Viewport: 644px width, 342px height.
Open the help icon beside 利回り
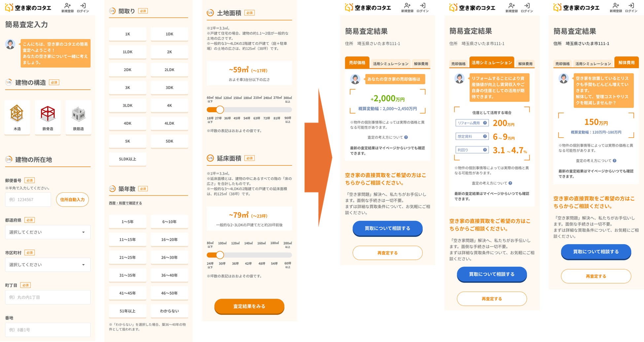[x=485, y=150]
